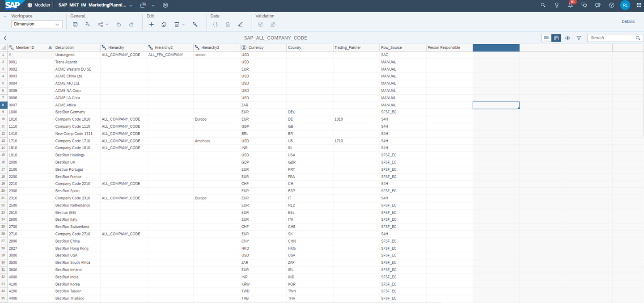644x303 pixels.
Task: Click the trash delete icon
Action: coord(177,25)
